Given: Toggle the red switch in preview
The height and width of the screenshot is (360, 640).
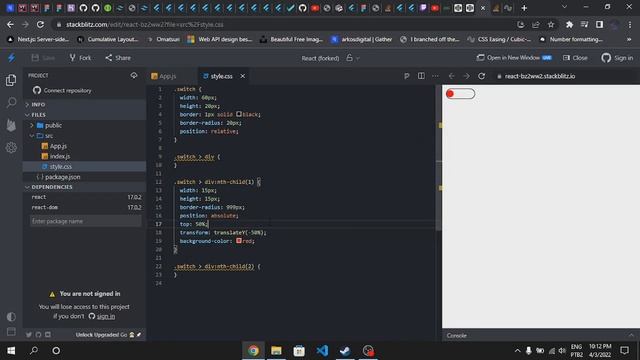Looking at the screenshot, I should click(460, 94).
